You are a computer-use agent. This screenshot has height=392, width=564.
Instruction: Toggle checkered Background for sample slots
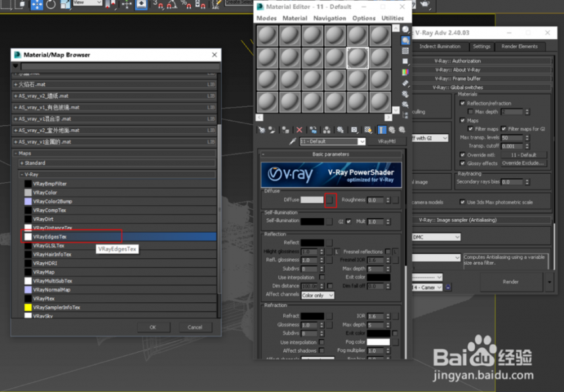[405, 50]
